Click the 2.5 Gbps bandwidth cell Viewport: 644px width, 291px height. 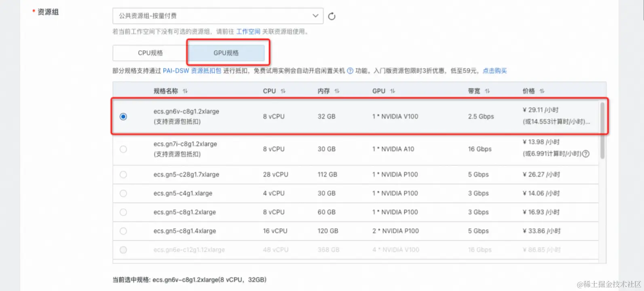(x=481, y=117)
